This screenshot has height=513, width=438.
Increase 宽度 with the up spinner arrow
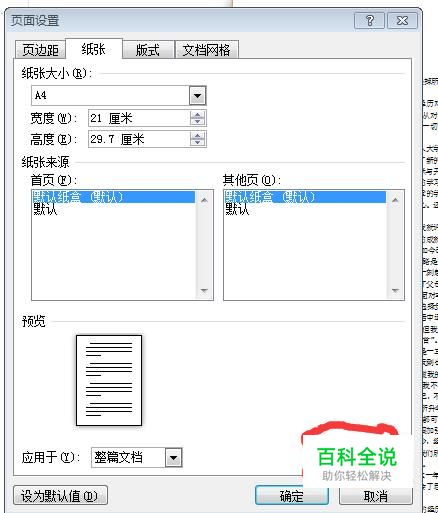[198, 114]
